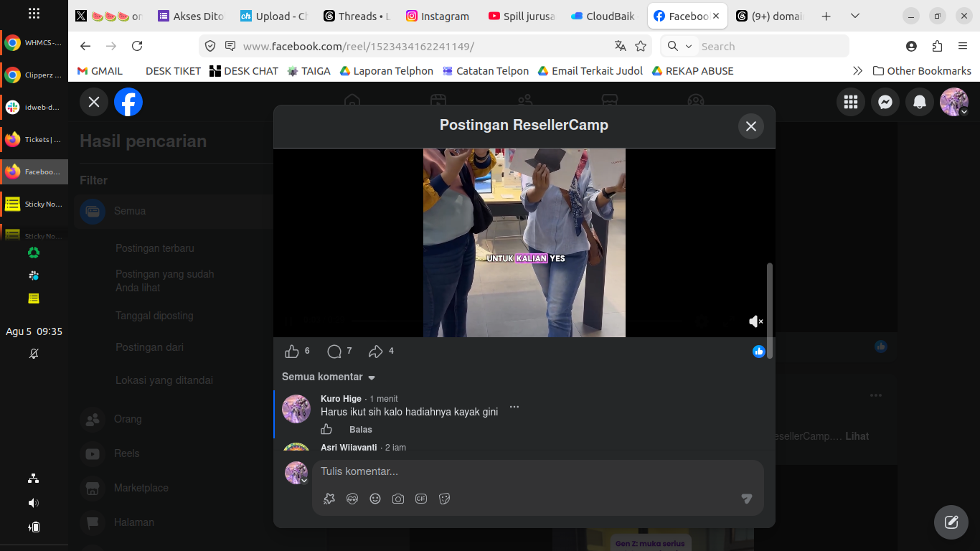Like Kuro Hige's comment
The height and width of the screenshot is (551, 980).
(326, 429)
